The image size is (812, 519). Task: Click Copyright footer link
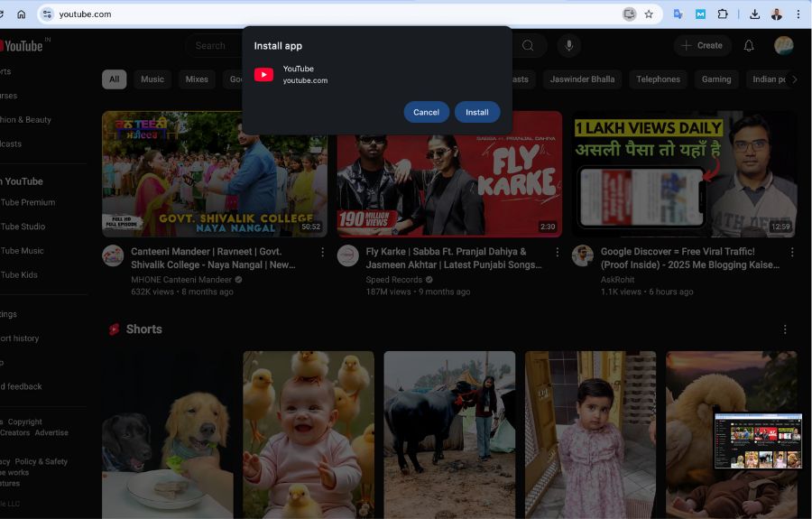[x=25, y=422]
